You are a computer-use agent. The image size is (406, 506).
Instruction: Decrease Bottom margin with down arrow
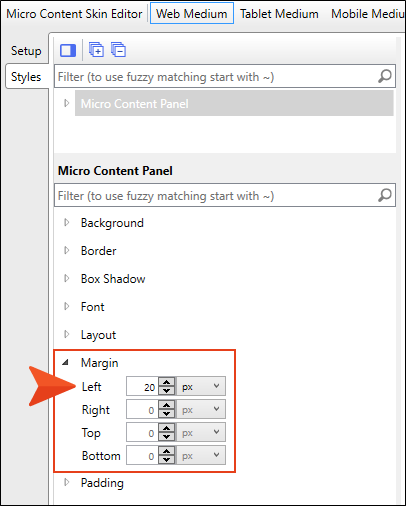(x=166, y=460)
